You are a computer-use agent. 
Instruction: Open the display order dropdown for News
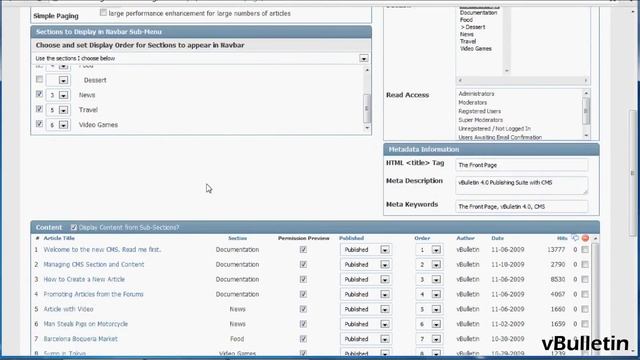coord(63,95)
